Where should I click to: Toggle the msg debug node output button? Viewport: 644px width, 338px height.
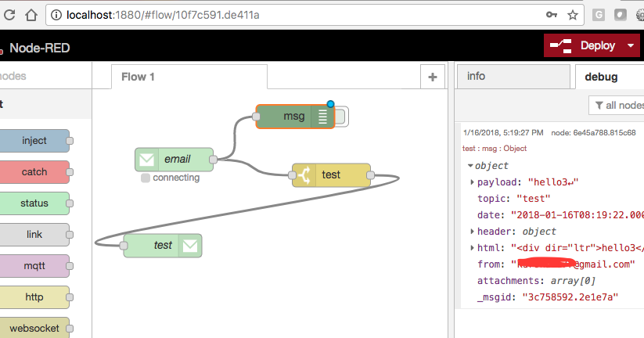[x=342, y=117]
